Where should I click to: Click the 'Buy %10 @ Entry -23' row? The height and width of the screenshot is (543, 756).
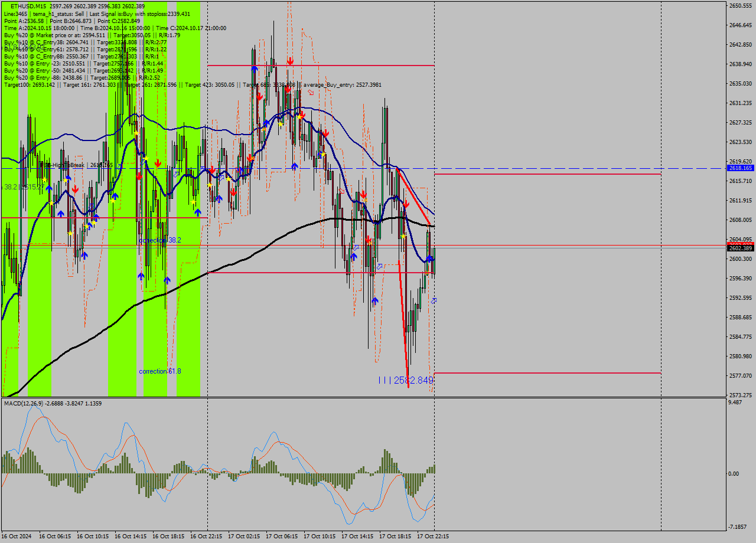[x=83, y=63]
